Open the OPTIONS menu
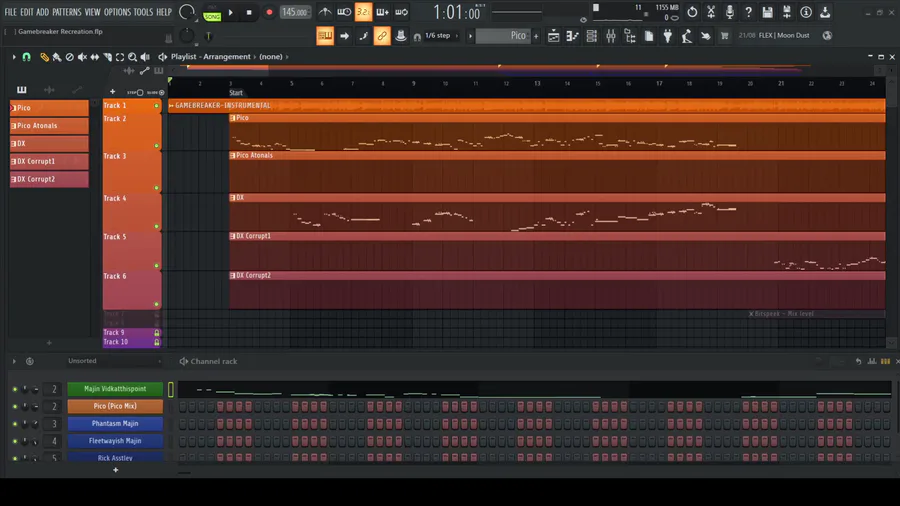This screenshot has height=506, width=900. pyautogui.click(x=117, y=12)
